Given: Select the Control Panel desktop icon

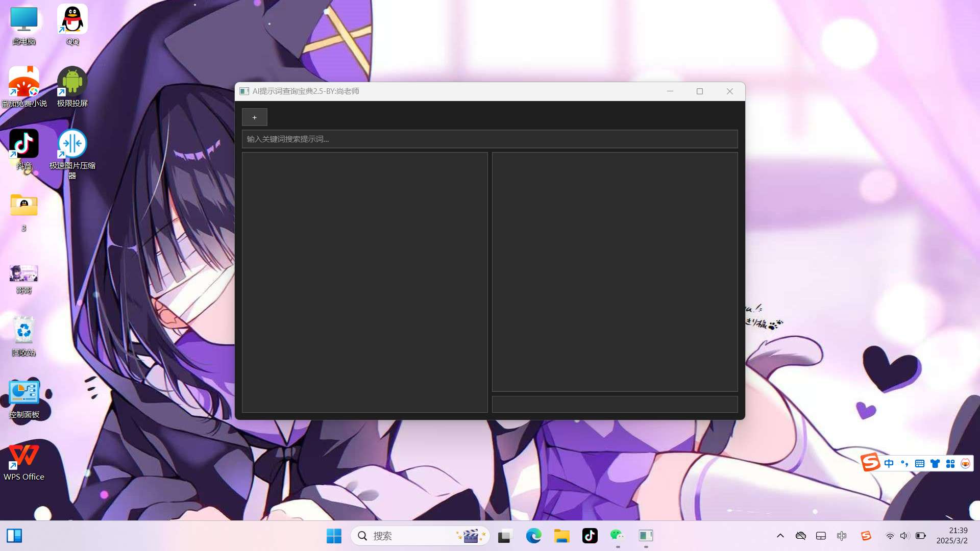Looking at the screenshot, I should (x=24, y=399).
